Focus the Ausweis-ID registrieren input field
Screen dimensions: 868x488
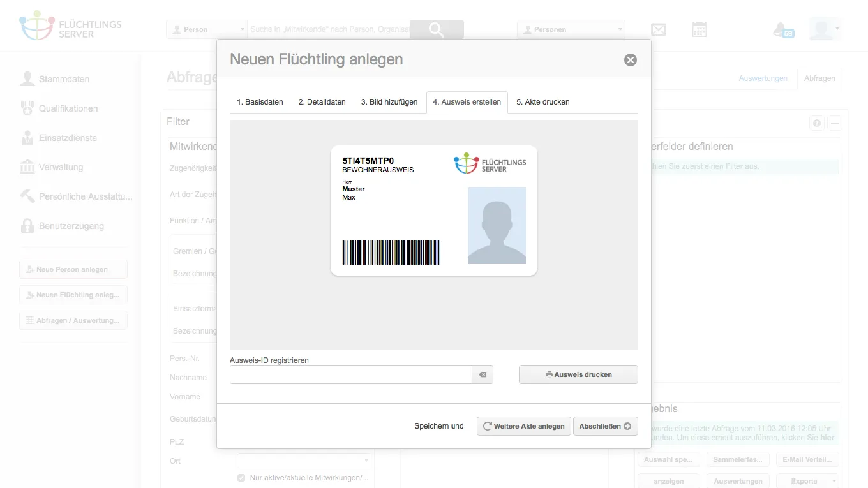click(351, 374)
